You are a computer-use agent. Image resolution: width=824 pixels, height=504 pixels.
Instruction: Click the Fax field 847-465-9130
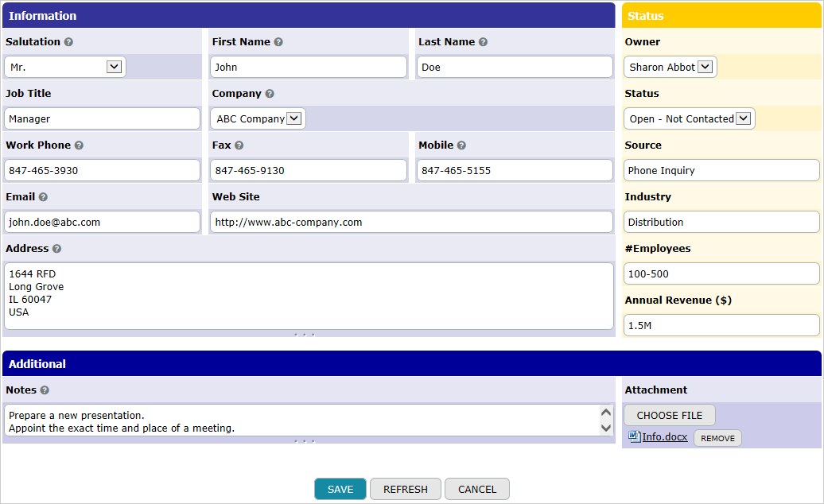click(309, 171)
